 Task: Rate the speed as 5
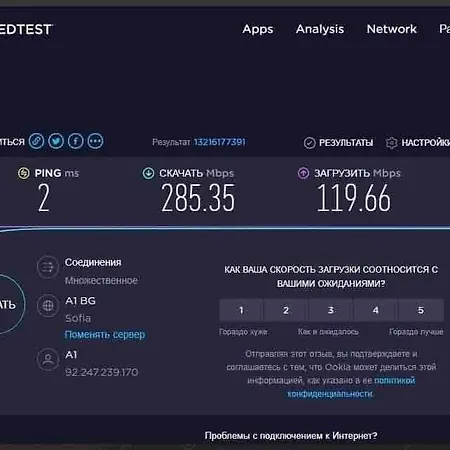pos(421,310)
